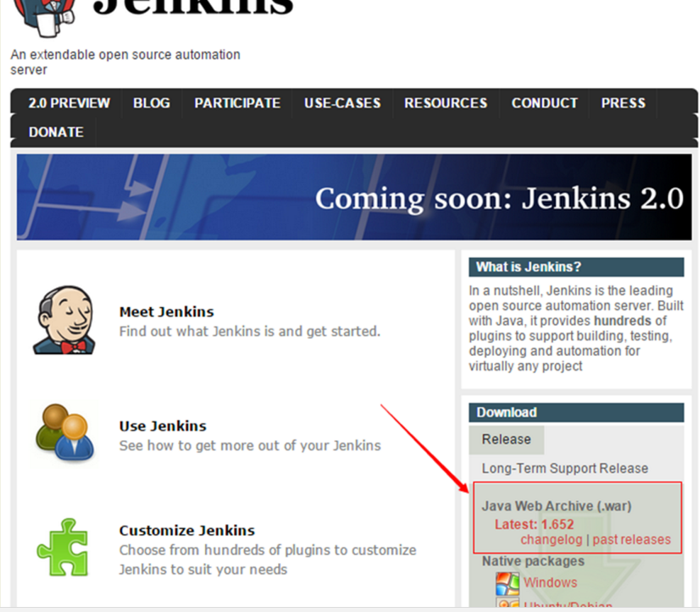The width and height of the screenshot is (700, 612).
Task: Click the Meet Jenkins butler icon
Action: (x=65, y=320)
